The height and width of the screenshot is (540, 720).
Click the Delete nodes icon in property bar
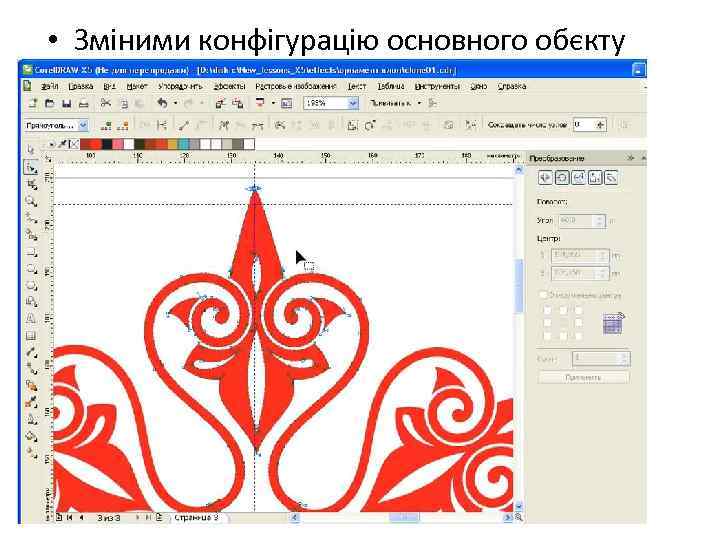tap(123, 125)
